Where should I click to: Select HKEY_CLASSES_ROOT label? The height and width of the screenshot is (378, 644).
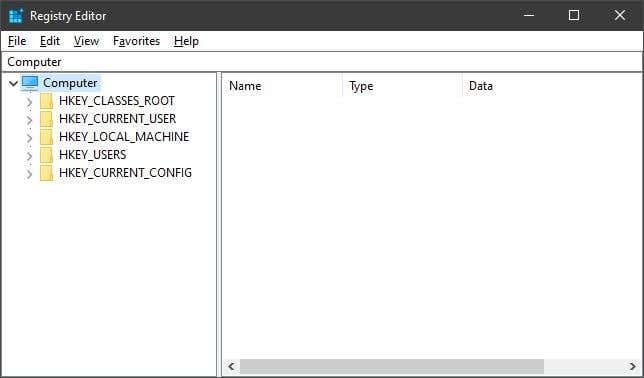point(117,101)
